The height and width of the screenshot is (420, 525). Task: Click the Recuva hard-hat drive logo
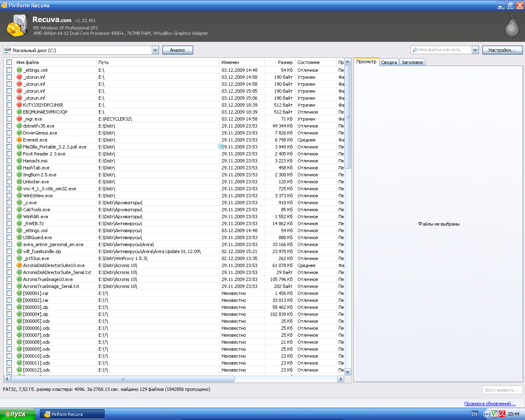coord(17,26)
